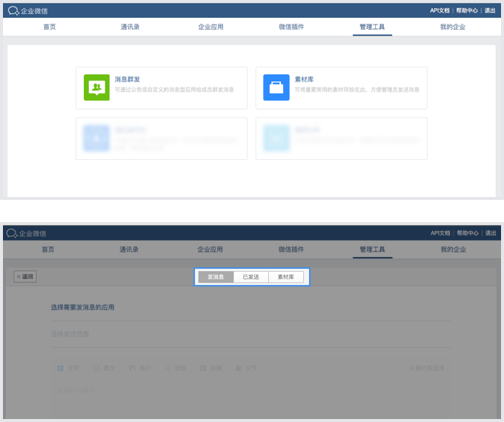This screenshot has width=504, height=422.
Task: Open 首页 tab in lower window
Action: click(48, 249)
